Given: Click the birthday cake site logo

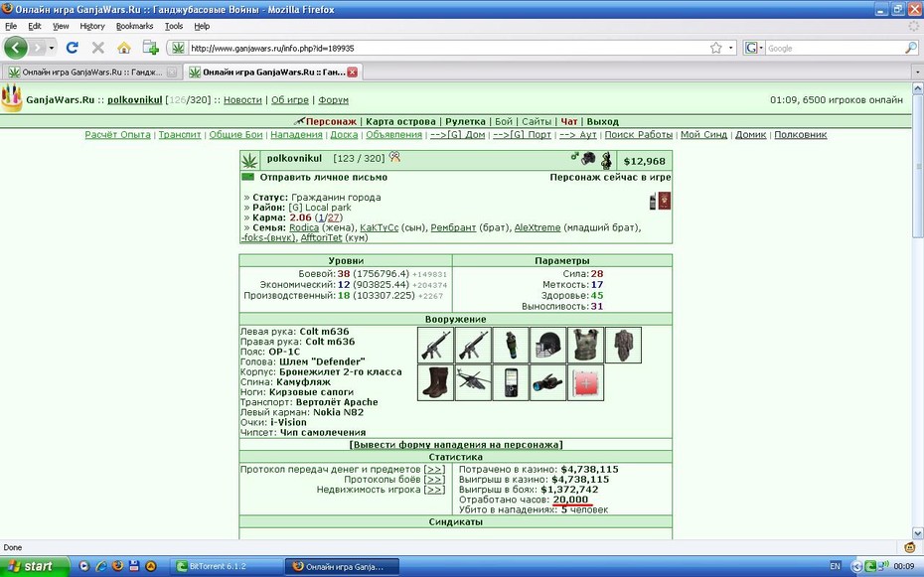Looking at the screenshot, I should point(11,97).
